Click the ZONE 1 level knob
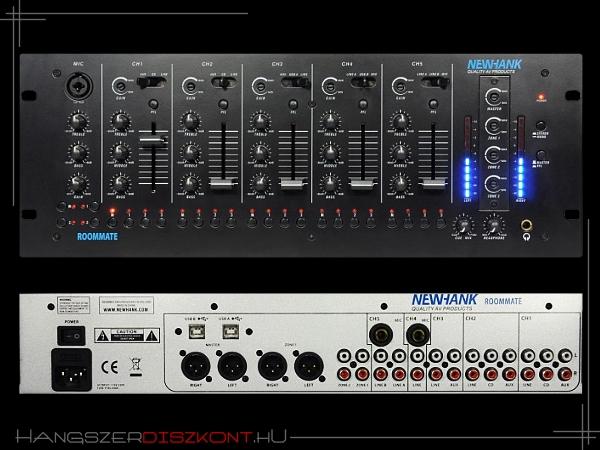Image resolution: width=600 pixels, height=450 pixels. point(494,126)
